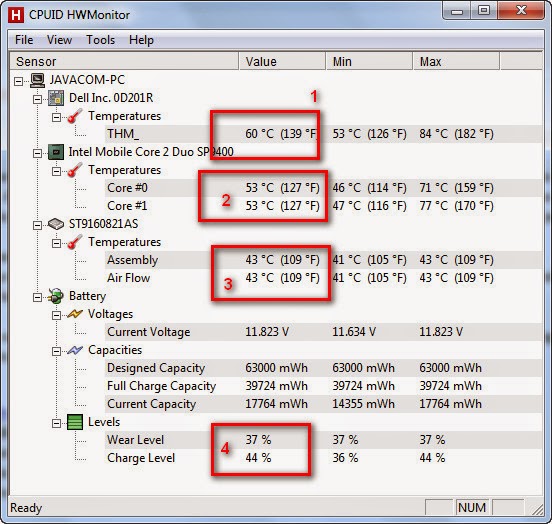Collapse Temperatures under Intel Mobile Core 2 Duo

click(56, 171)
